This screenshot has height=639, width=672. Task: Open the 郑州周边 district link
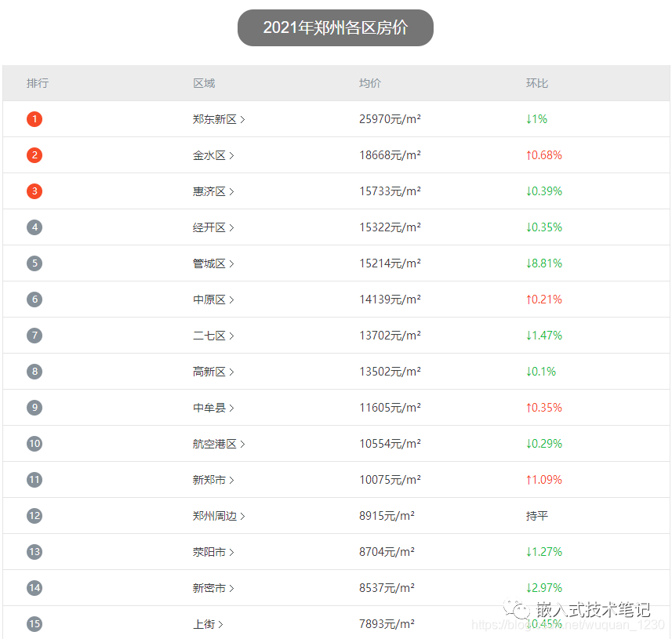[219, 515]
